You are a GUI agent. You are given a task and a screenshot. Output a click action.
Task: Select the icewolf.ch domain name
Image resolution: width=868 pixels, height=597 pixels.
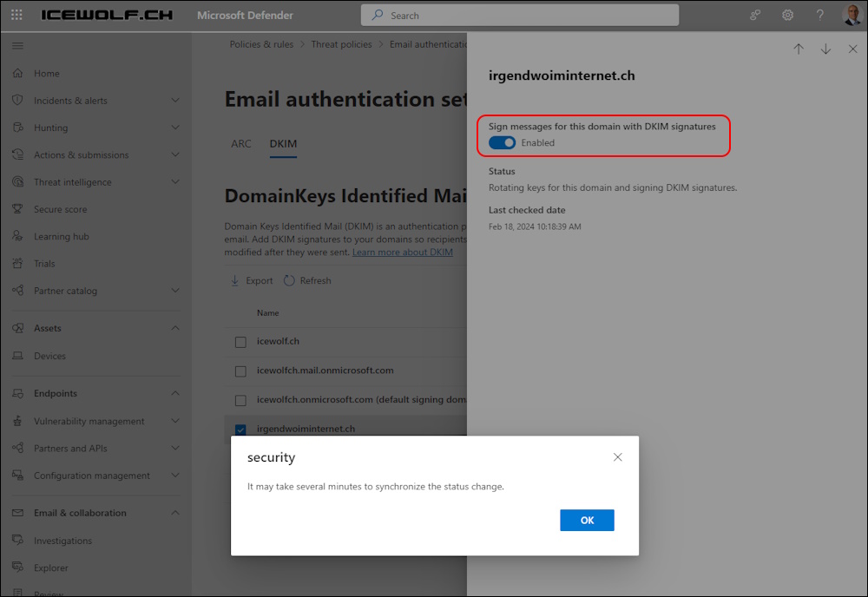pos(278,341)
